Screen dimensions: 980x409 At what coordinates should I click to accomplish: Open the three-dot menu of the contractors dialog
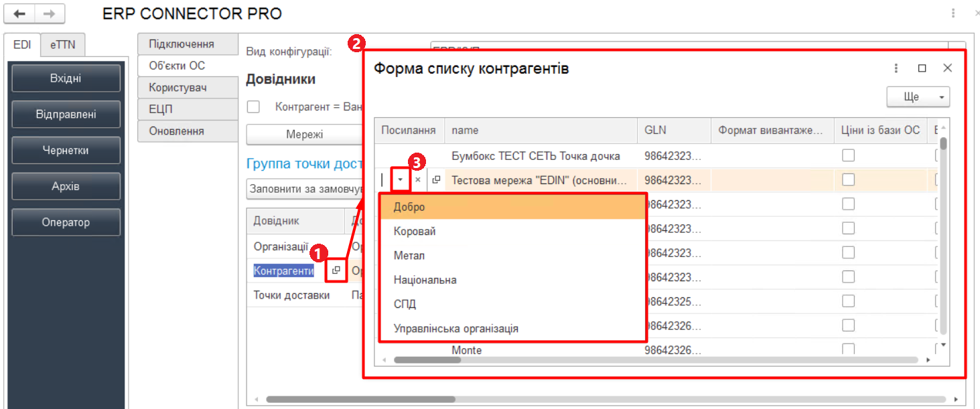click(896, 68)
